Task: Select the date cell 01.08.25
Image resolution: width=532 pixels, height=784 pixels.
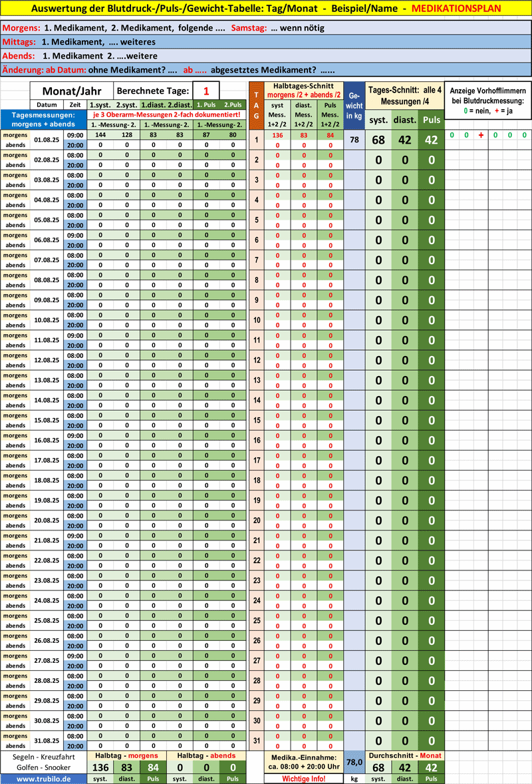Action: 47,140
